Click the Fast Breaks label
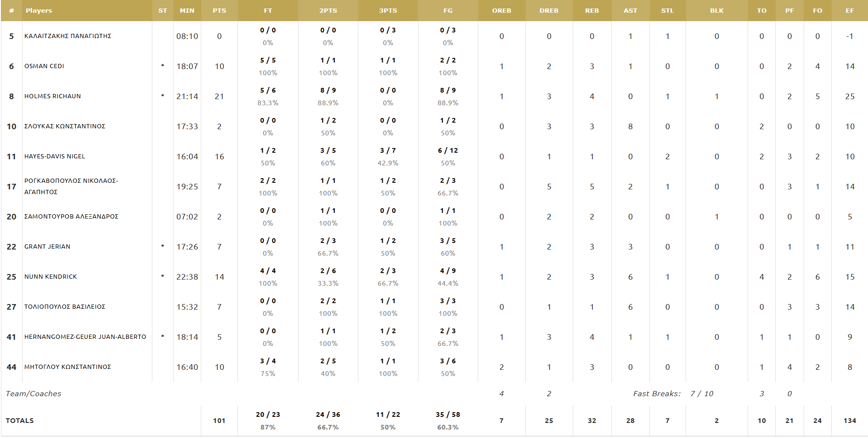Image resolution: width=868 pixels, height=438 pixels. pyautogui.click(x=656, y=394)
